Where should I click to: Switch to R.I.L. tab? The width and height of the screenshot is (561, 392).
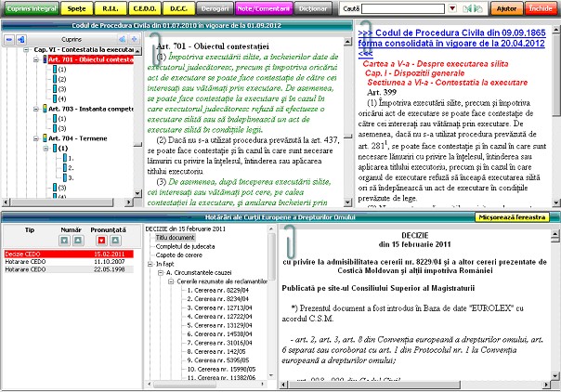111,8
